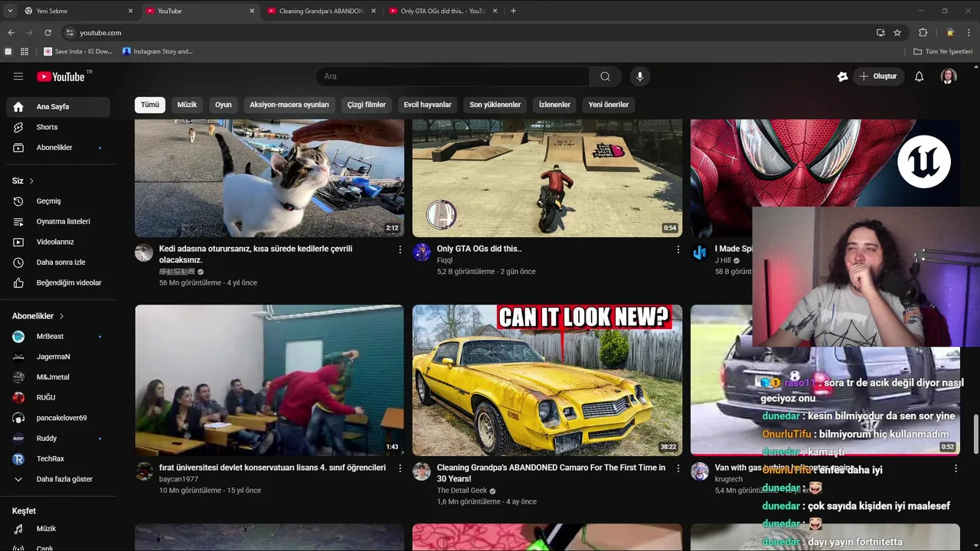The image size is (980, 551).
Task: Open Abonelikler in the sidebar
Action: point(58,148)
